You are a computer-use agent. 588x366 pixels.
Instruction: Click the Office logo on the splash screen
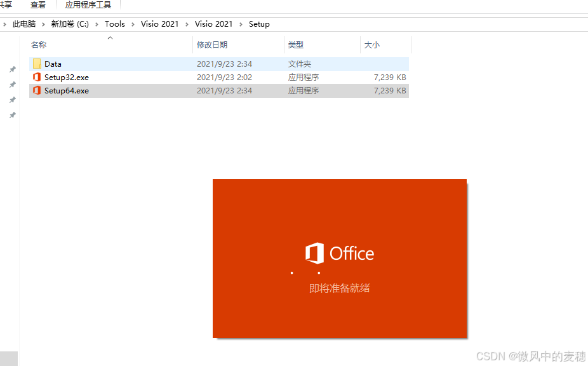(x=314, y=253)
